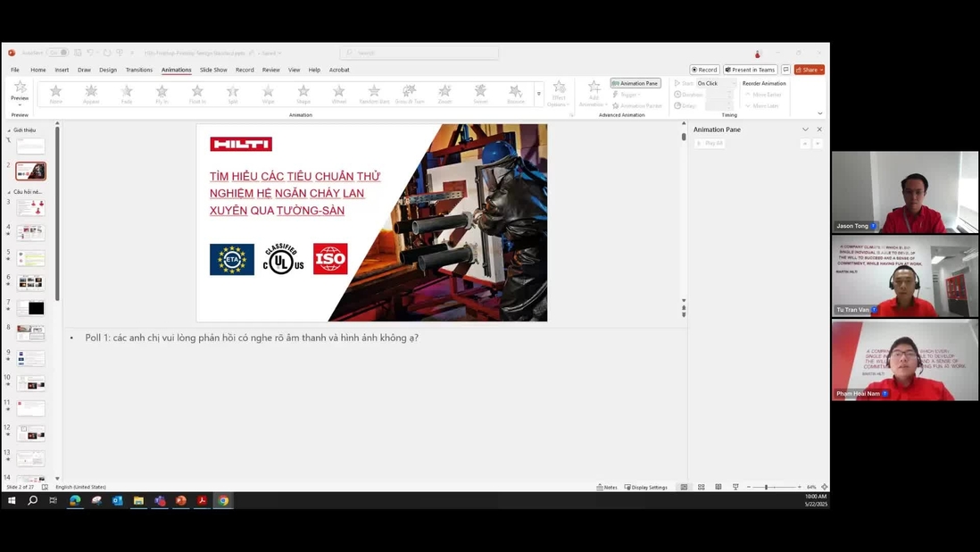The image size is (980, 552).
Task: Toggle the Animation Pane button
Action: click(x=635, y=83)
